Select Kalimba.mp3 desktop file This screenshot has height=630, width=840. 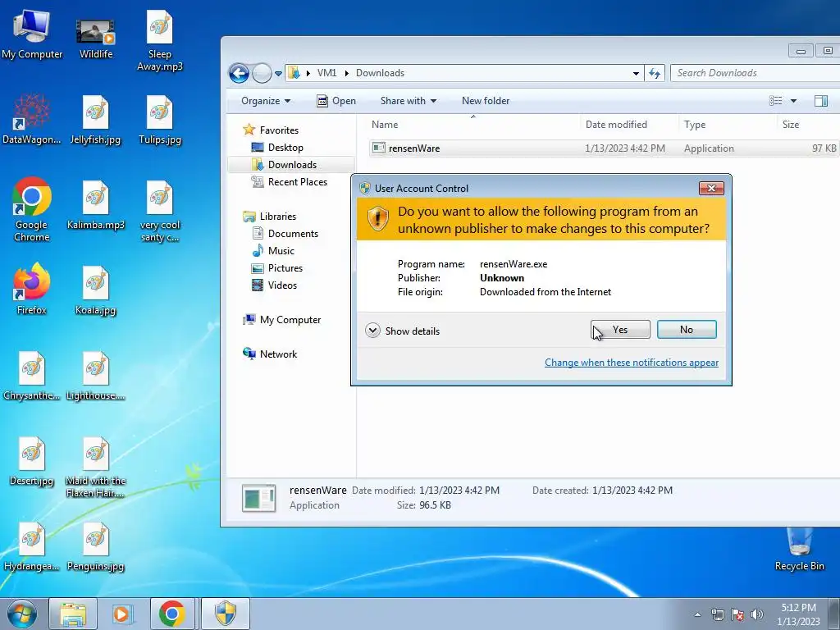pos(95,205)
